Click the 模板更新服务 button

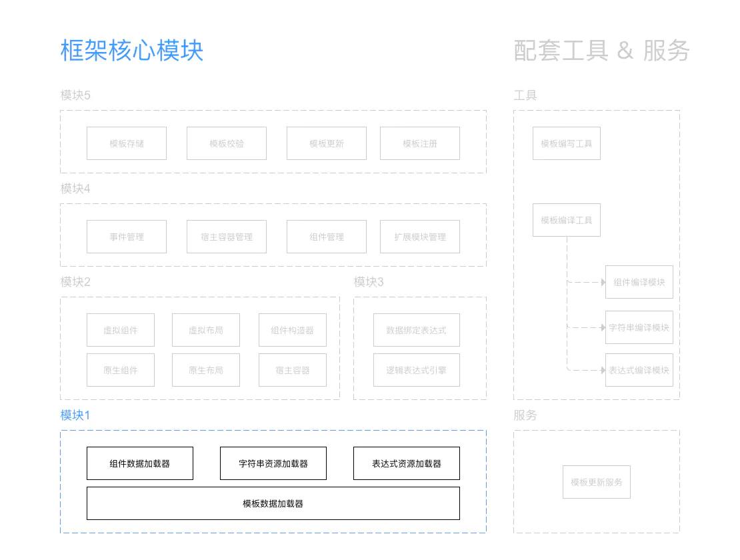tap(596, 482)
